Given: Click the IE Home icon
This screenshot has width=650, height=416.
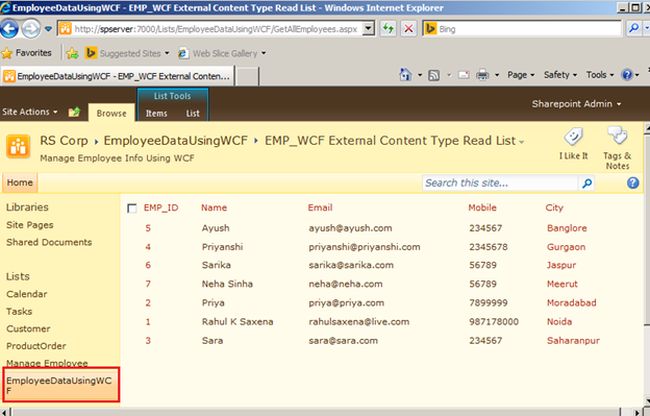Looking at the screenshot, I should 405,75.
